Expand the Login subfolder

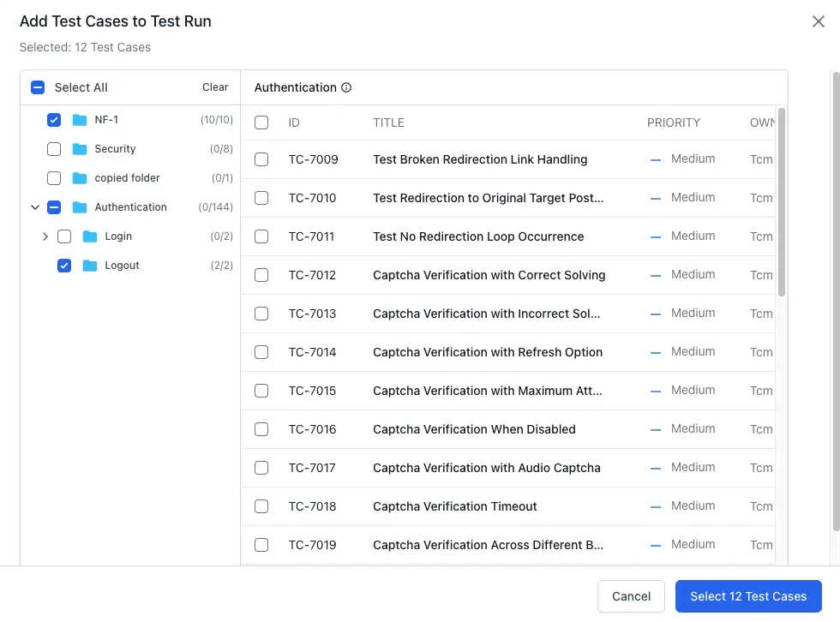[45, 236]
